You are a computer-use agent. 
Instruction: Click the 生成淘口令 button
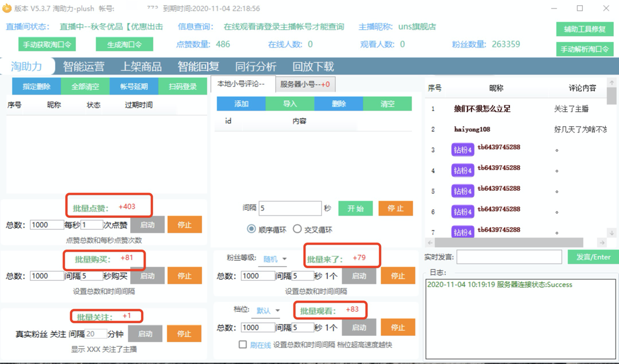[x=124, y=45]
